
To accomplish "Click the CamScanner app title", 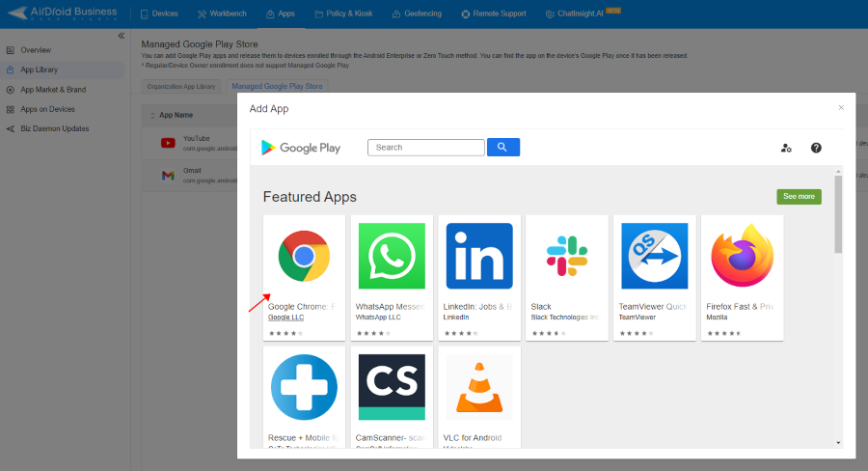I will pos(391,438).
